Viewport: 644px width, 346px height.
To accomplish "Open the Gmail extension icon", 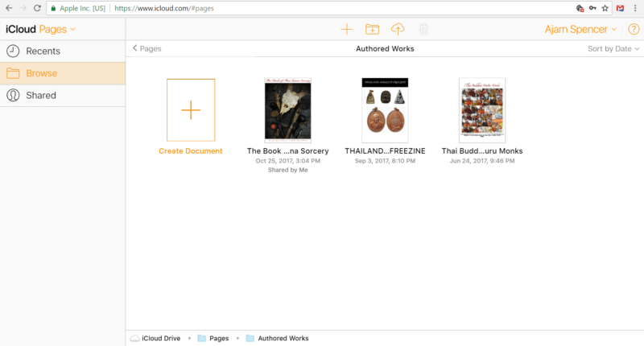I will pyautogui.click(x=620, y=8).
